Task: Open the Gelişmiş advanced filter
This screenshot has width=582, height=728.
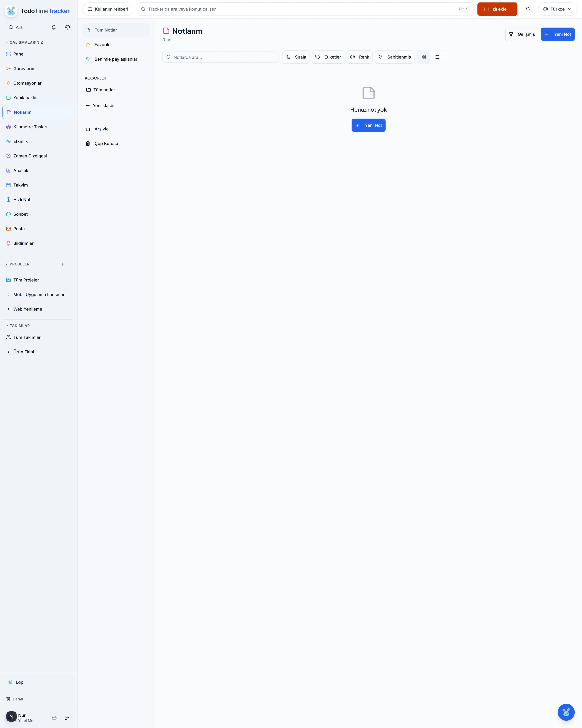Action: pos(522,34)
